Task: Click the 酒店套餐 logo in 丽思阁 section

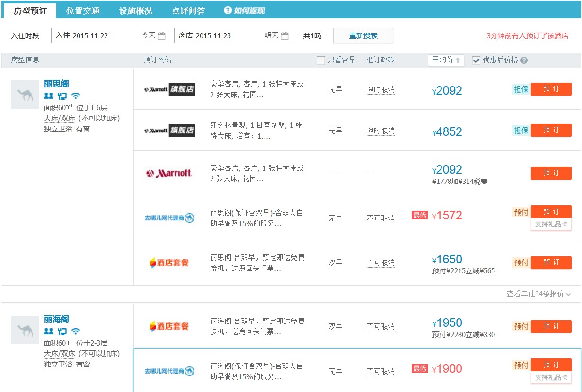Action: [x=169, y=262]
